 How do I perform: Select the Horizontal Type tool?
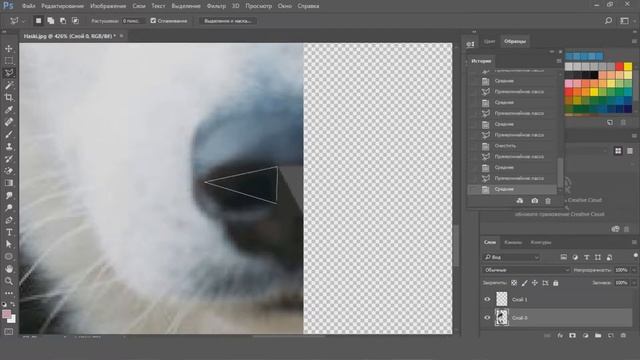click(x=9, y=232)
